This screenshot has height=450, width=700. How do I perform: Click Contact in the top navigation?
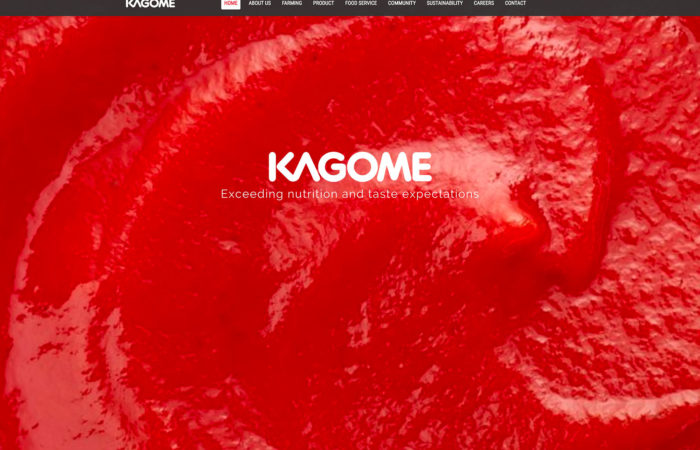(x=515, y=4)
